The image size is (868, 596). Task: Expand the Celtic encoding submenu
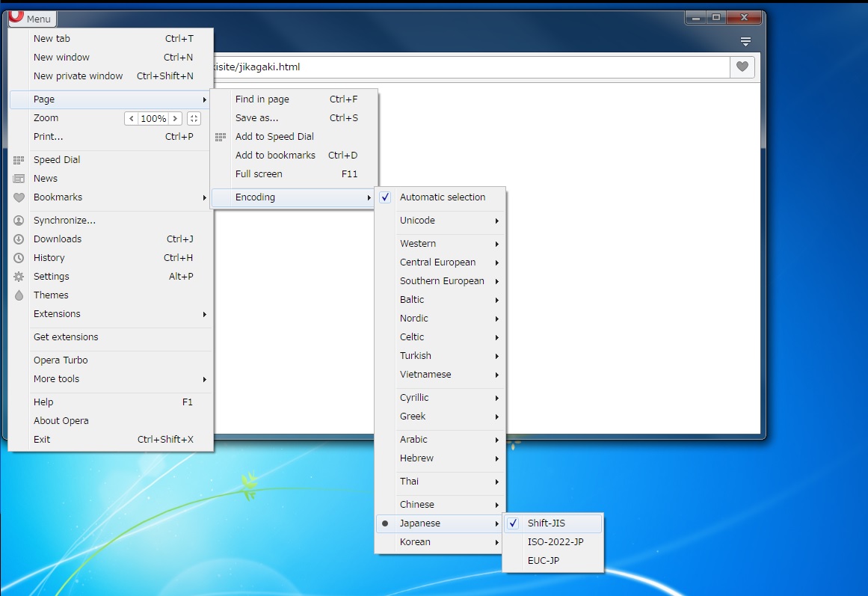click(440, 337)
